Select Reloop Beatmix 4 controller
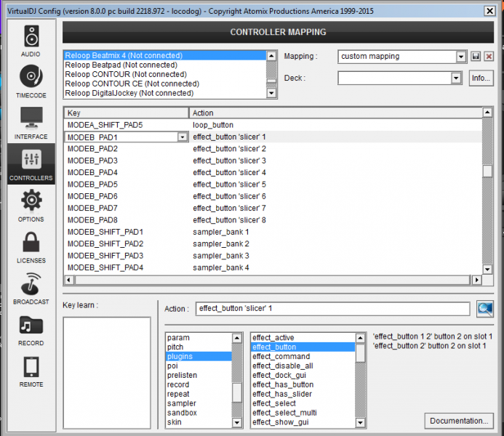 click(165, 55)
